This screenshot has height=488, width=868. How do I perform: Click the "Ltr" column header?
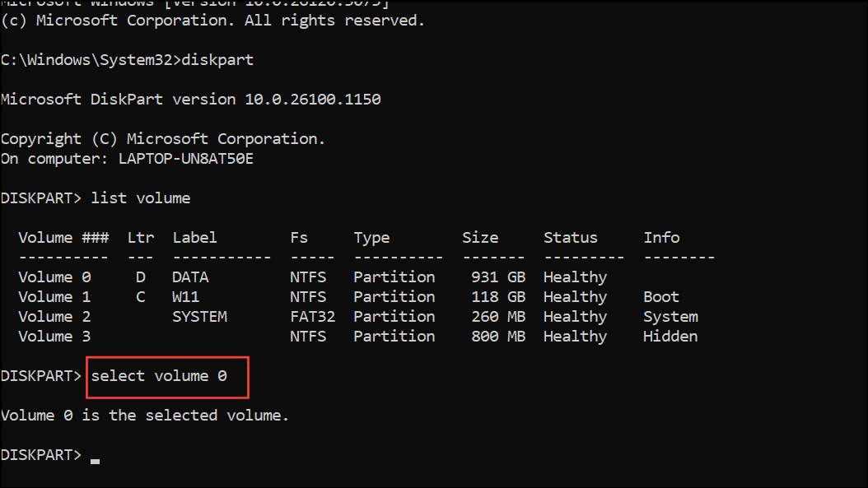(140, 238)
